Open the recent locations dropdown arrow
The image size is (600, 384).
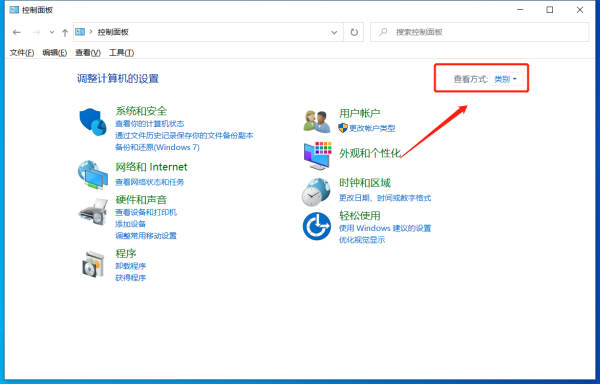52,32
